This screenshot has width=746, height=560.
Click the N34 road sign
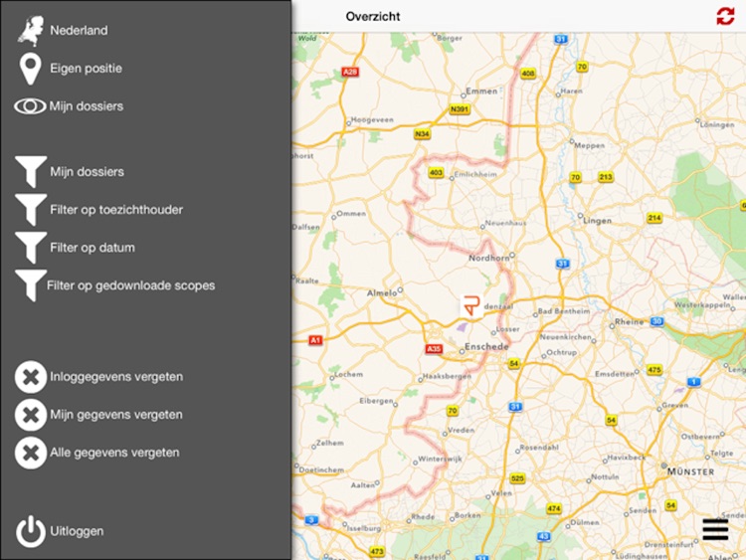422,134
